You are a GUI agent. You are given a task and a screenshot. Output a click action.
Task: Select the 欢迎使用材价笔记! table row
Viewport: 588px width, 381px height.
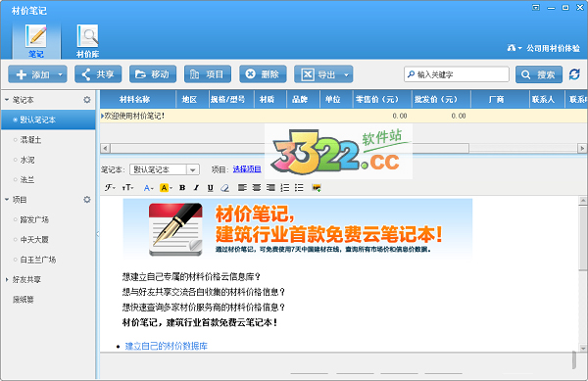click(343, 116)
